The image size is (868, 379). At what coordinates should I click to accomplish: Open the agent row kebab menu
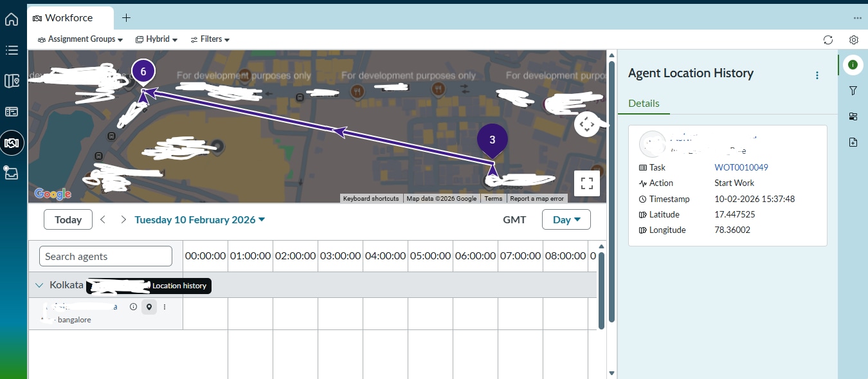(165, 307)
